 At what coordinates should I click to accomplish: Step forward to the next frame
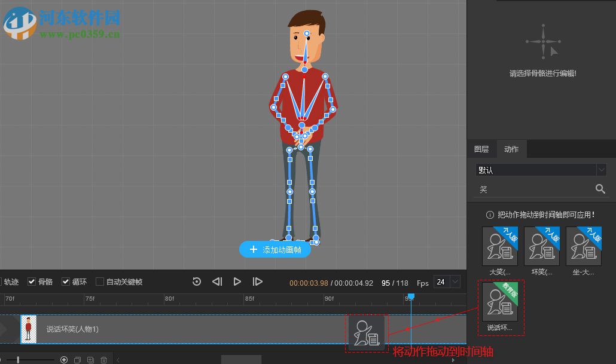tap(258, 282)
